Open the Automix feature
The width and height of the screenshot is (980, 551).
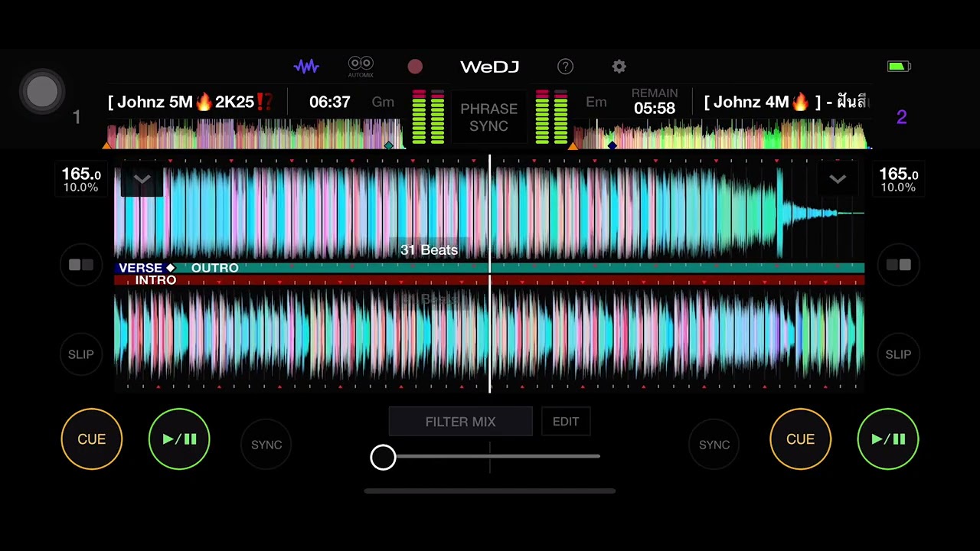[361, 67]
